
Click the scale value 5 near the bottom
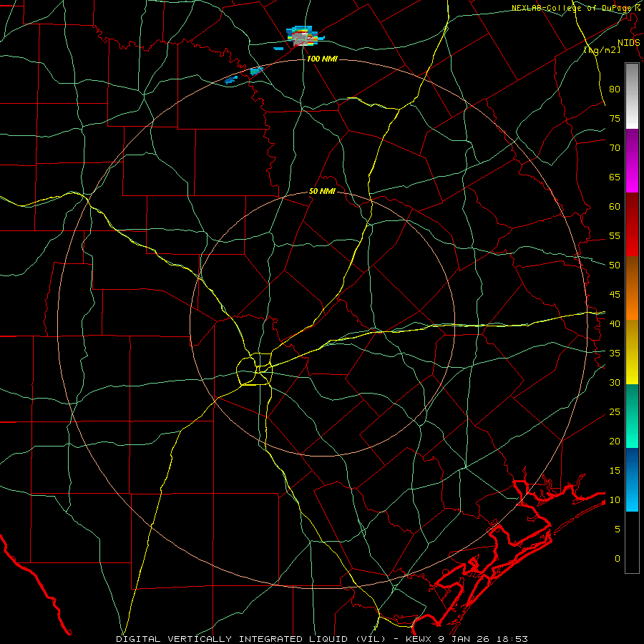click(618, 530)
